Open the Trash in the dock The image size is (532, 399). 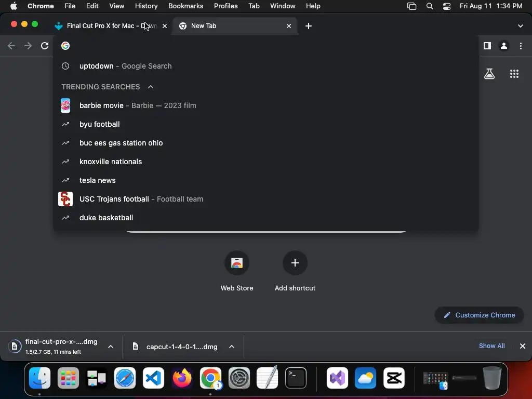(x=492, y=378)
